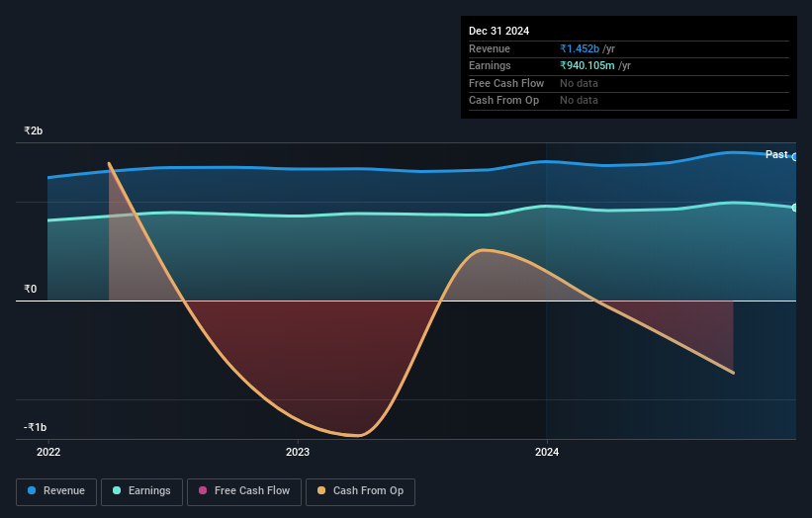Toggle the Free Cash Flow legend button
The height and width of the screenshot is (518, 812).
[244, 491]
